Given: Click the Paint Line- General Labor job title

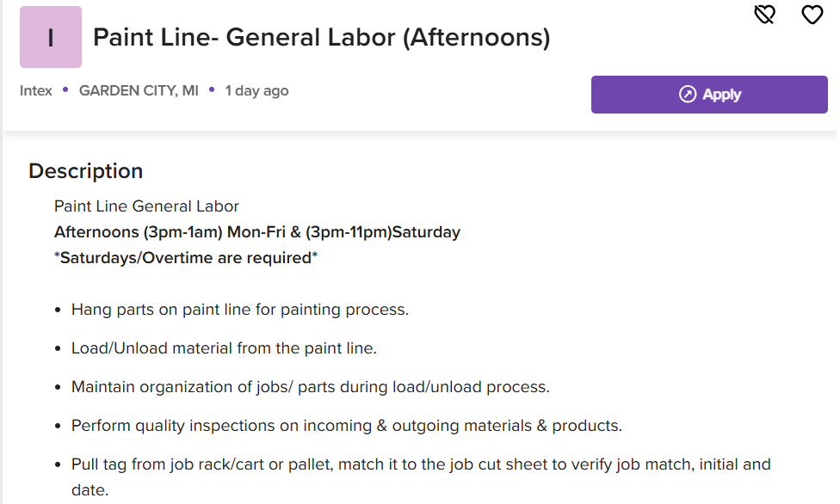Looking at the screenshot, I should pyautogui.click(x=321, y=38).
